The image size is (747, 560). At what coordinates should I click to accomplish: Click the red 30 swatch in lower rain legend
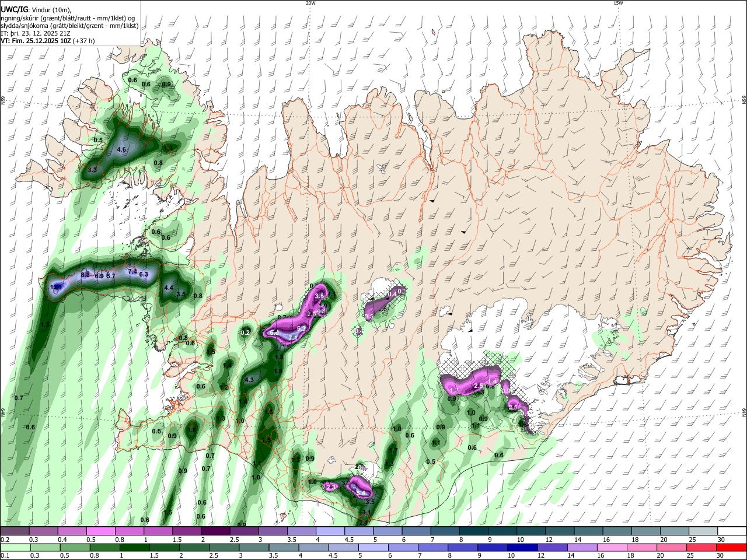tap(732, 547)
